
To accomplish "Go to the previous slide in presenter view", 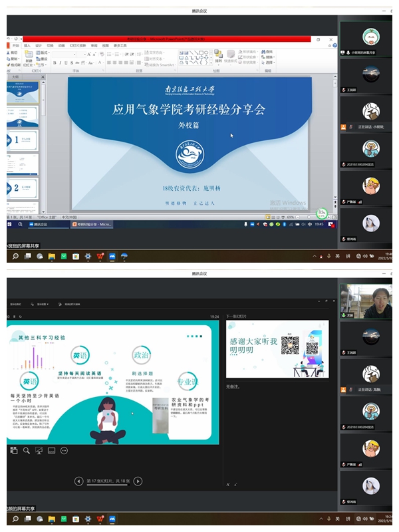I will [79, 481].
